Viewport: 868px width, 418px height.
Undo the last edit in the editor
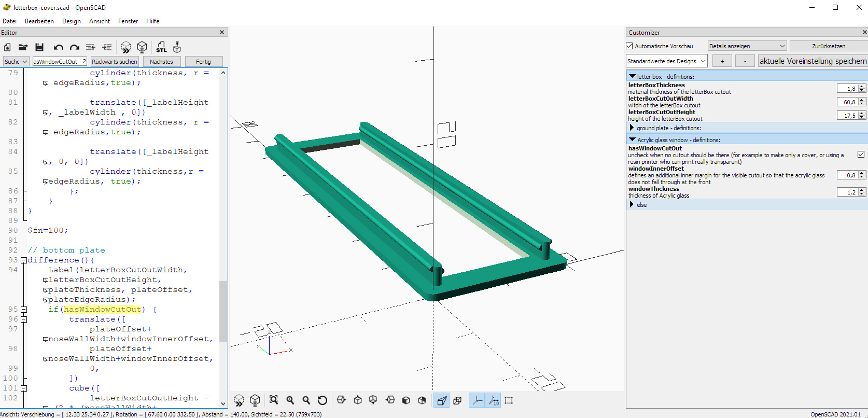[x=58, y=47]
